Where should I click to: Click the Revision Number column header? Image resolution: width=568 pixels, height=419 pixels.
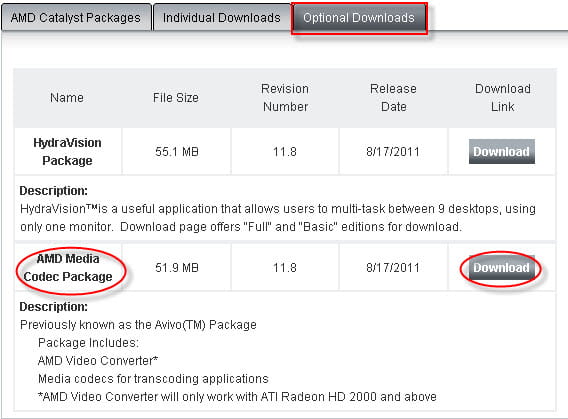point(285,98)
